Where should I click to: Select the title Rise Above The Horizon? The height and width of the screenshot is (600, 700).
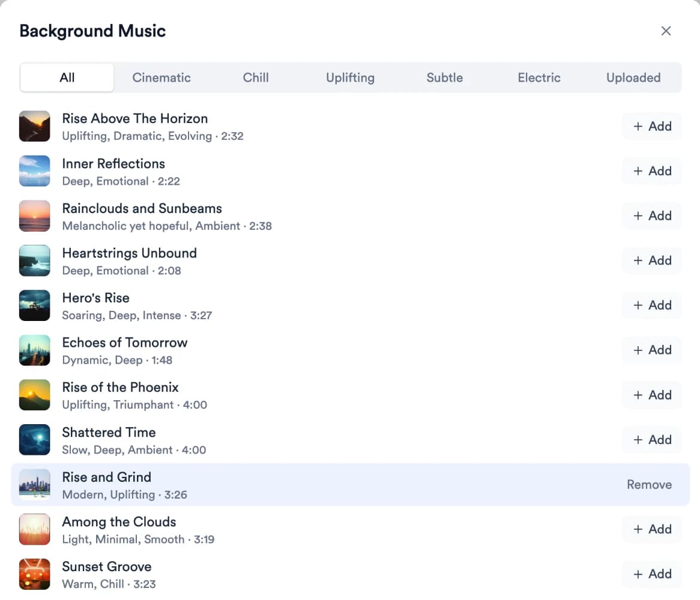click(x=135, y=119)
